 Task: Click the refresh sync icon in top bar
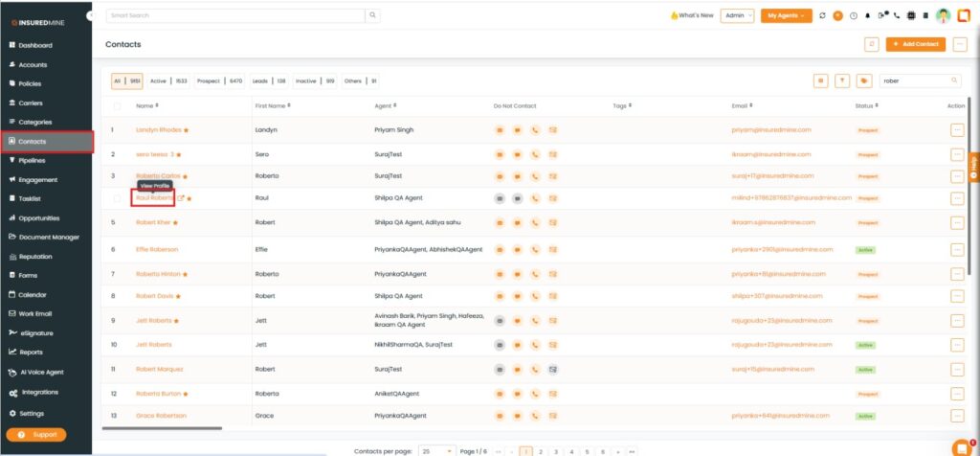pos(823,15)
